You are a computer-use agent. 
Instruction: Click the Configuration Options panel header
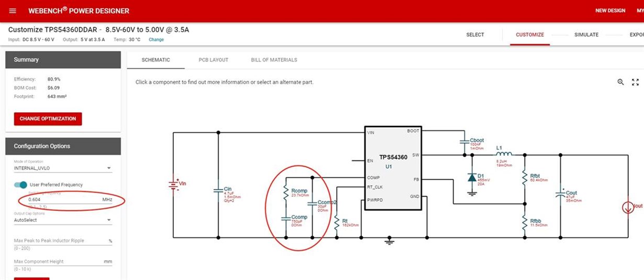coord(63,146)
